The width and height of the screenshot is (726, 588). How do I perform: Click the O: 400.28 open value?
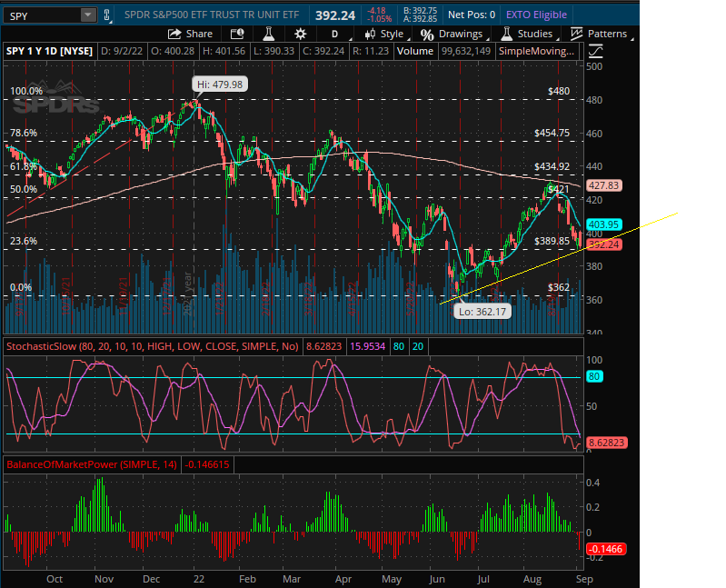[x=173, y=51]
